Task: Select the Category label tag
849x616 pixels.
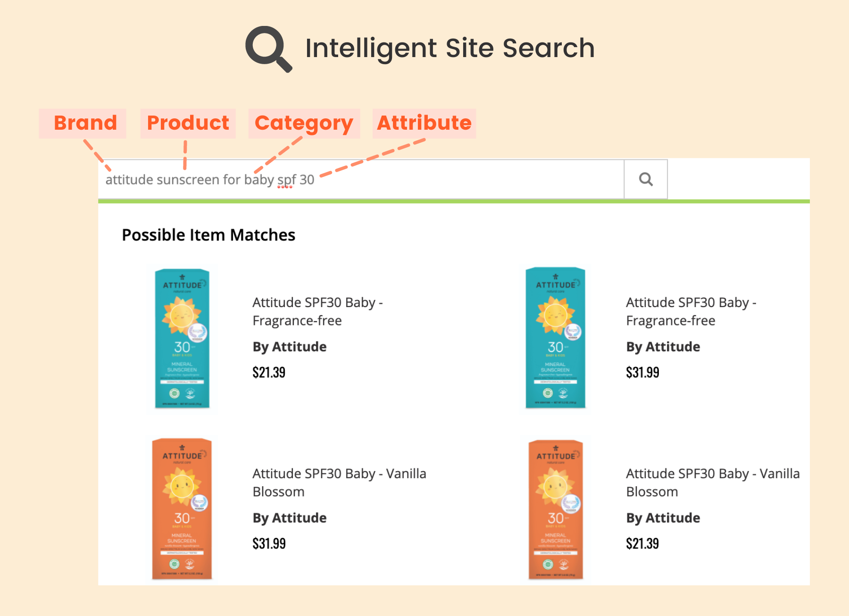Action: click(x=304, y=123)
